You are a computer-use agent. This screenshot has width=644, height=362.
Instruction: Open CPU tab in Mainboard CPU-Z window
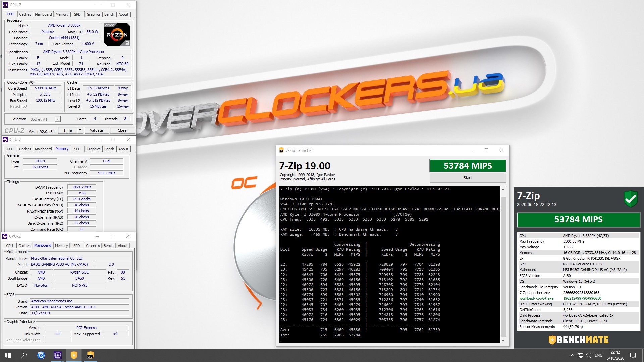(10, 246)
